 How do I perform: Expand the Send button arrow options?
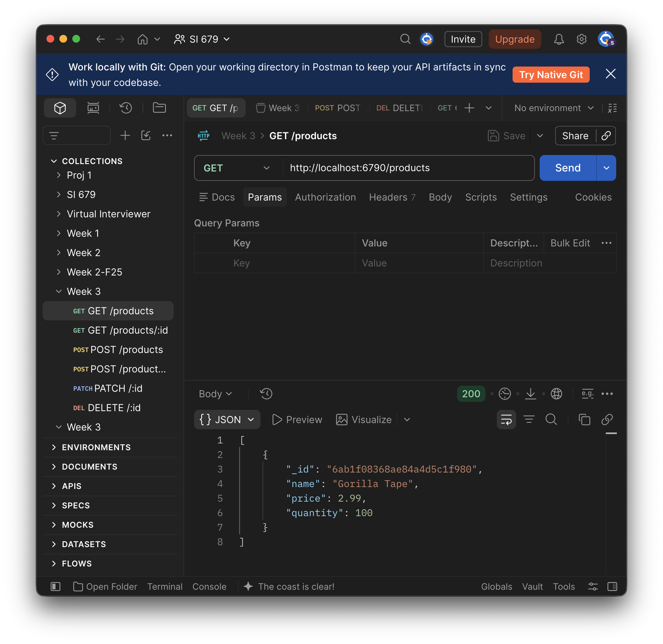pos(606,168)
